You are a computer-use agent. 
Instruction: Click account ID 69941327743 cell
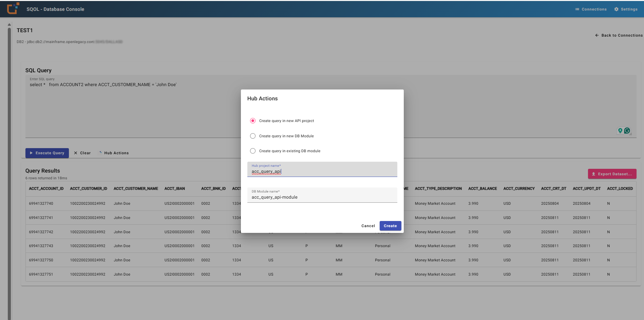pyautogui.click(x=41, y=246)
